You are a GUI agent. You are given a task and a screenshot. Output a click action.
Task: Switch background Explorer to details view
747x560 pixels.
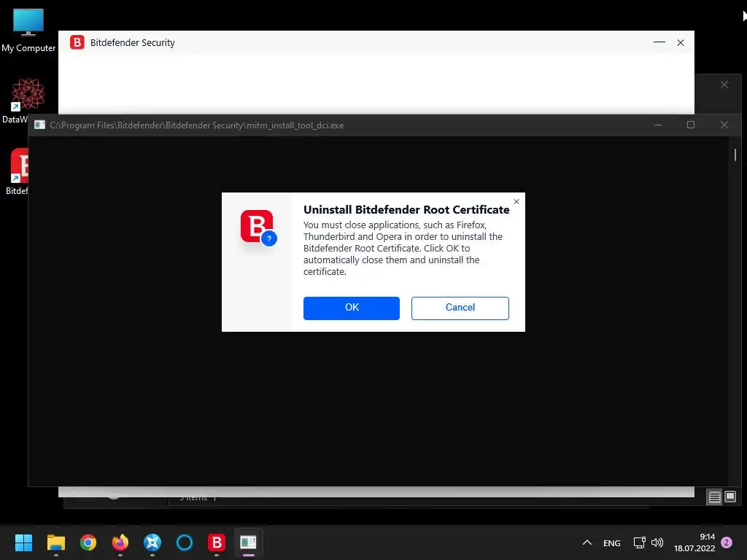point(714,497)
